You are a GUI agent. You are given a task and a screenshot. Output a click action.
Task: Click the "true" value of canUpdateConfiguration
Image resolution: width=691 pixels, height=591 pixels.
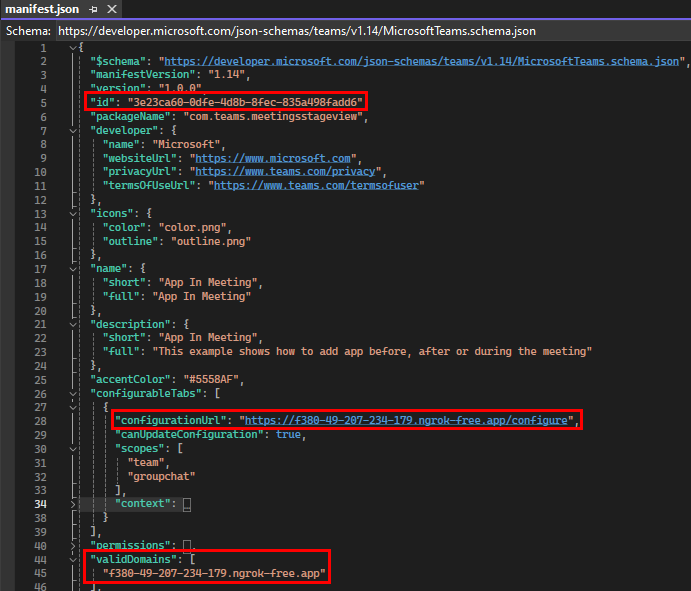point(288,435)
